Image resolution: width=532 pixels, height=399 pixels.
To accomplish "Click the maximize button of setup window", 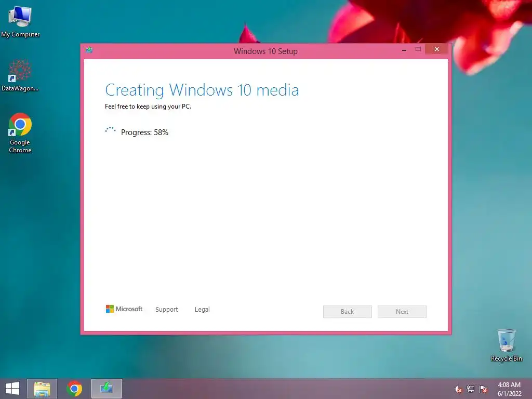I will tap(418, 49).
